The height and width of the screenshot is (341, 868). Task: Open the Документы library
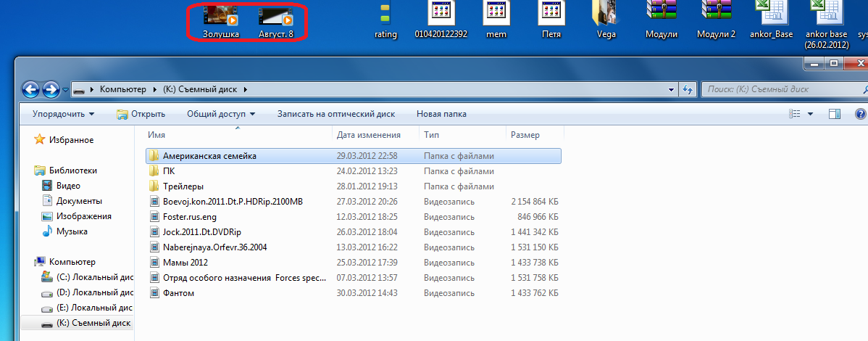point(72,201)
